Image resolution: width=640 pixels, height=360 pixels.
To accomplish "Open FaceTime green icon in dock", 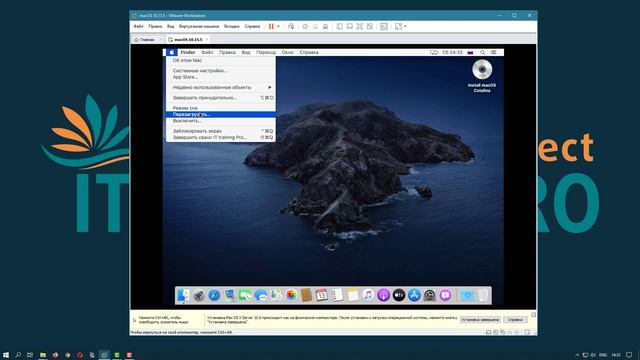I will point(245,295).
